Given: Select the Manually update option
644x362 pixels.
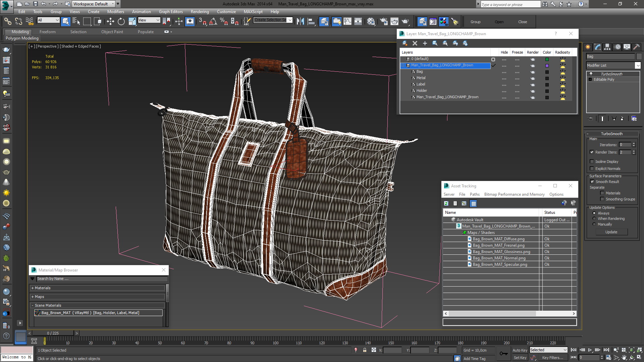Looking at the screenshot, I should (x=594, y=224).
